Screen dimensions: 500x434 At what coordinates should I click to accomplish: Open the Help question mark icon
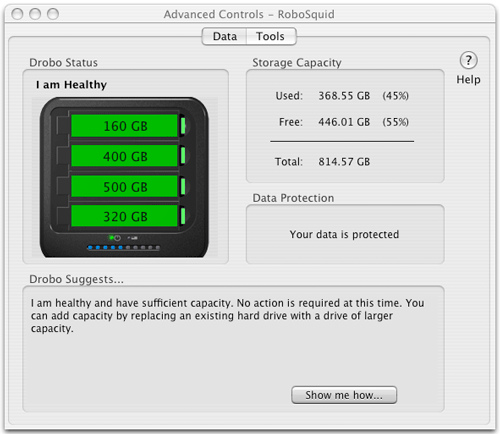[468, 60]
